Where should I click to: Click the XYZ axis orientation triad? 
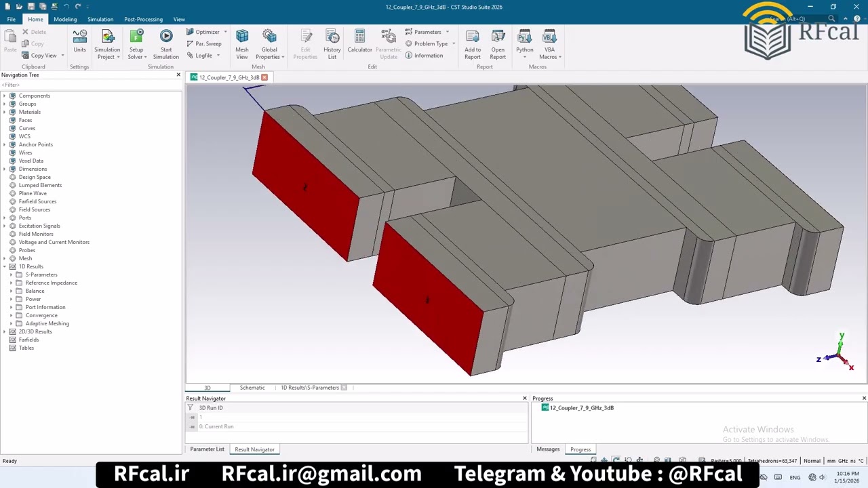(836, 352)
